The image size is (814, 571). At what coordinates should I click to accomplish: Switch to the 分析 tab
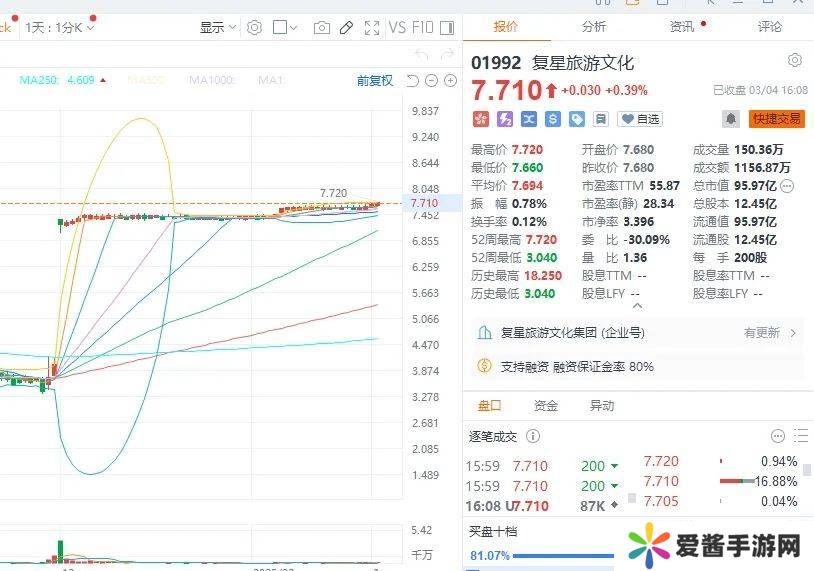click(x=594, y=27)
